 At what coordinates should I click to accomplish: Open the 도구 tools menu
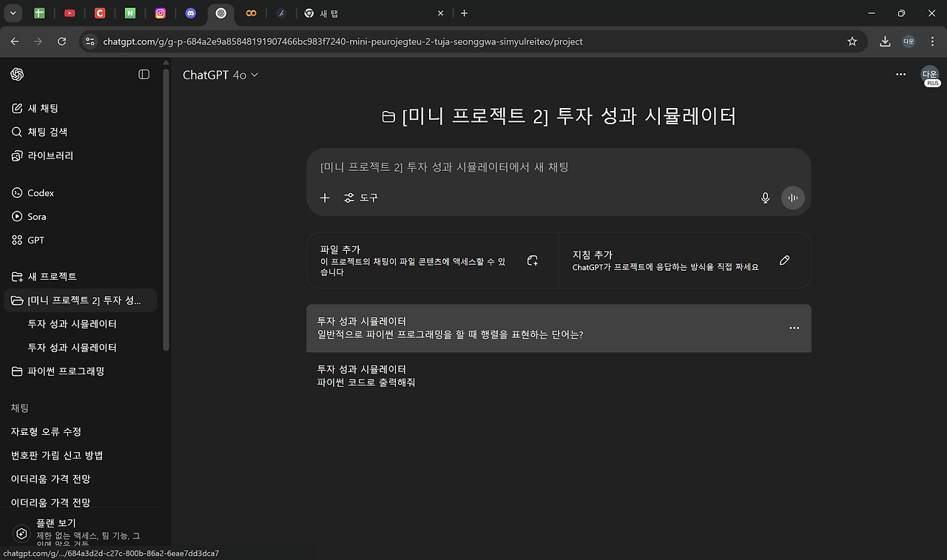pos(361,198)
